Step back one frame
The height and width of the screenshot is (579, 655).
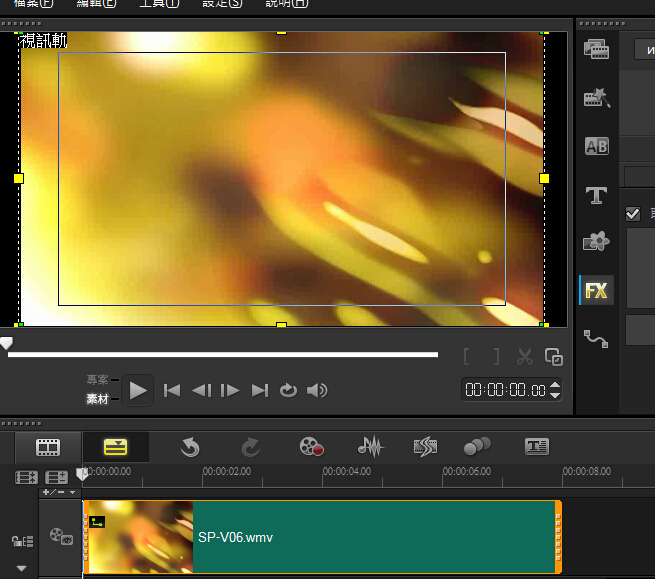pos(201,391)
